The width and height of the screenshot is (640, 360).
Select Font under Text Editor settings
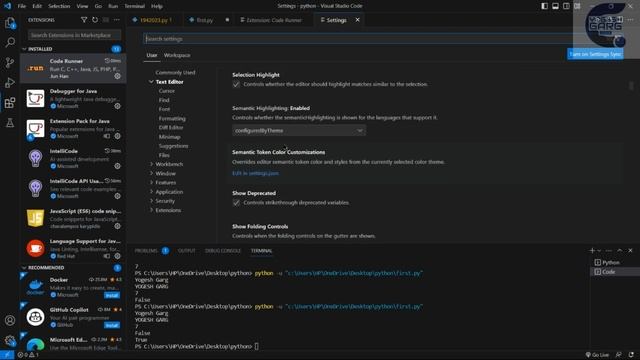(164, 109)
